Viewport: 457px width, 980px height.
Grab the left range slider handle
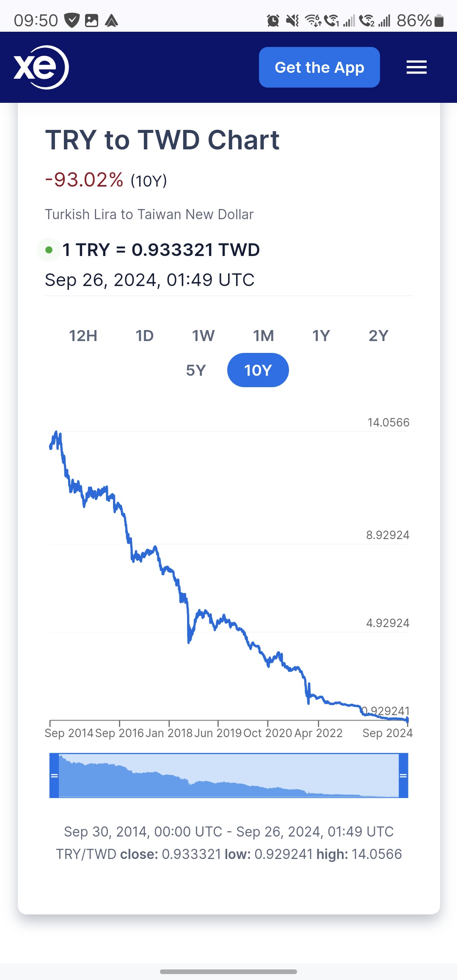coord(54,776)
